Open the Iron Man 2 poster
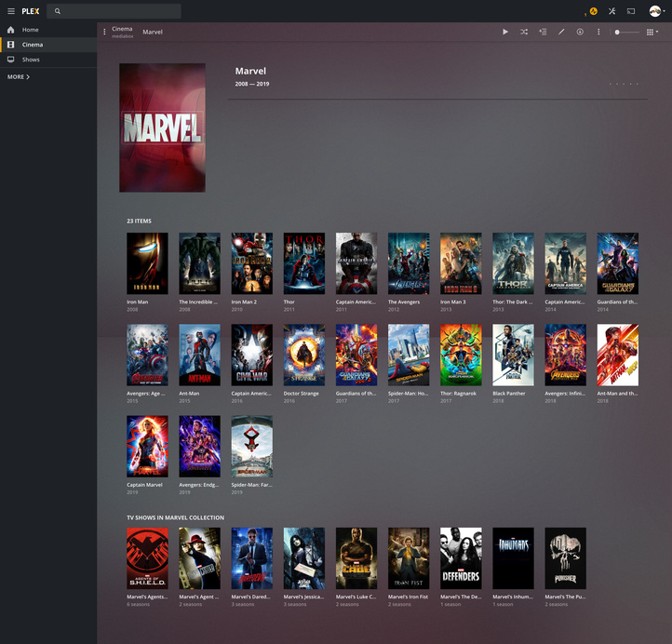This screenshot has height=644, width=672. 251,263
